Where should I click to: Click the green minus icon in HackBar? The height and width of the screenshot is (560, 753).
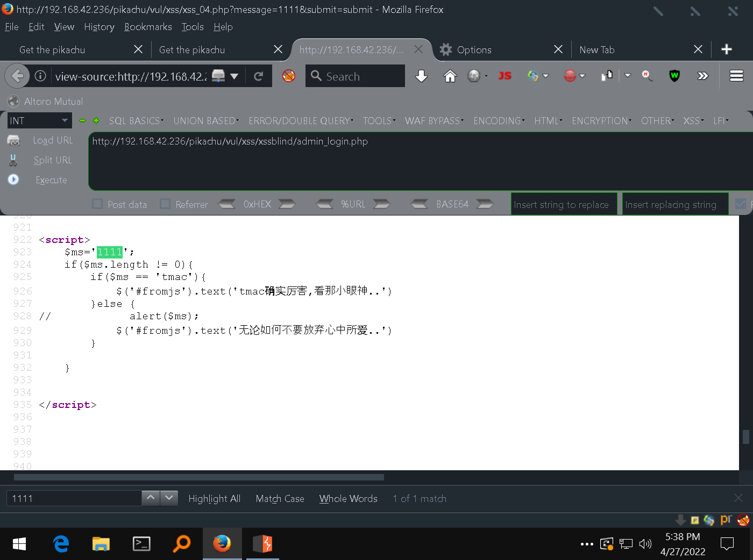83,120
